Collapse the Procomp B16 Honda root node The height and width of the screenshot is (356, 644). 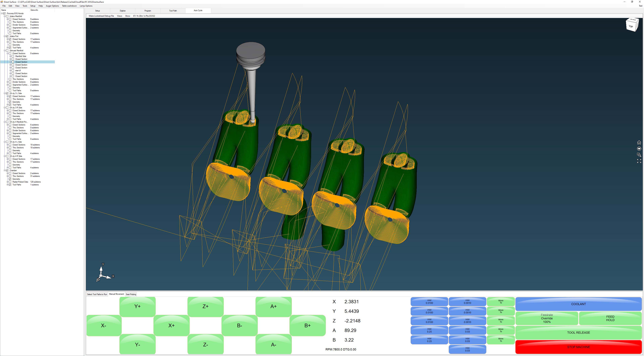[x=2, y=14]
